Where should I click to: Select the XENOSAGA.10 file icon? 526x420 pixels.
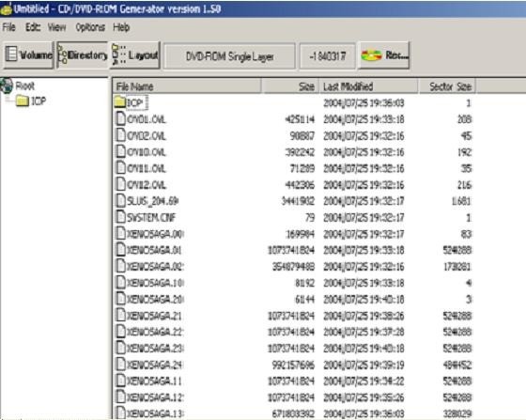click(x=120, y=283)
